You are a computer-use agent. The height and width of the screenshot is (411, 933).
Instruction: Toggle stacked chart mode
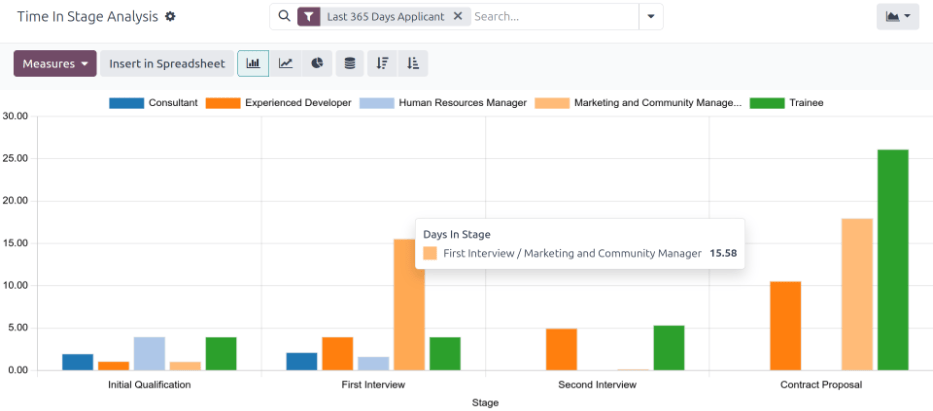point(349,63)
